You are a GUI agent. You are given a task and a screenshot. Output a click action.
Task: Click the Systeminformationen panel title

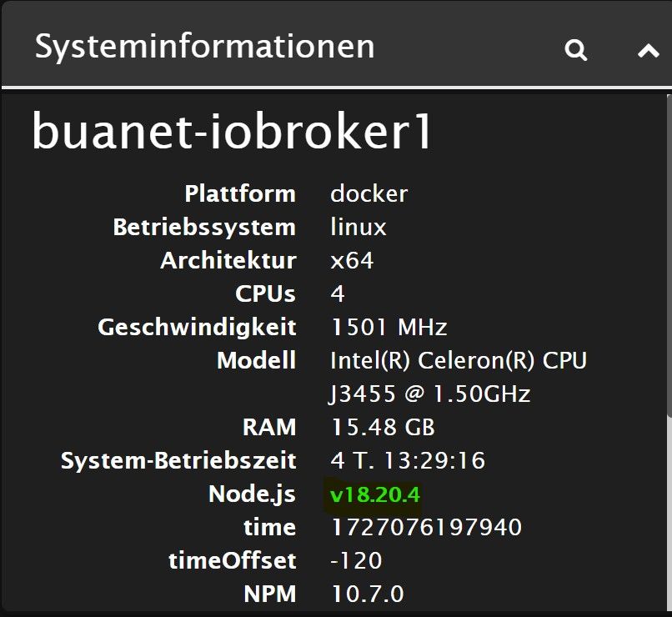204,47
